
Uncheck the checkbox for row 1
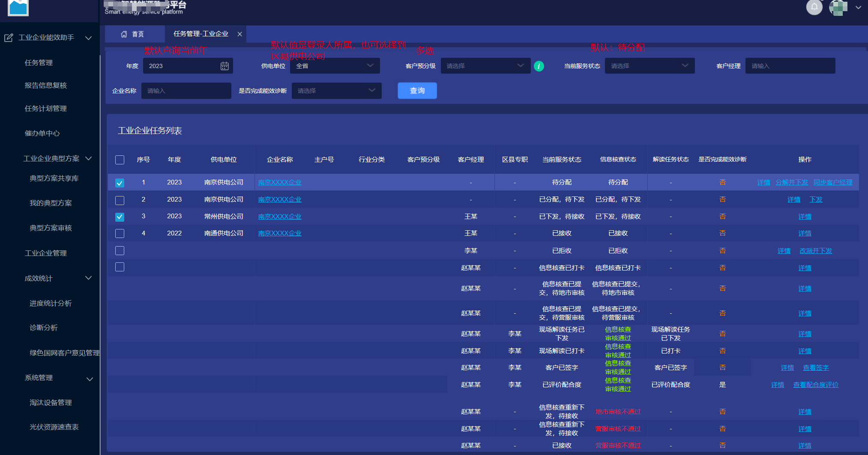120,183
